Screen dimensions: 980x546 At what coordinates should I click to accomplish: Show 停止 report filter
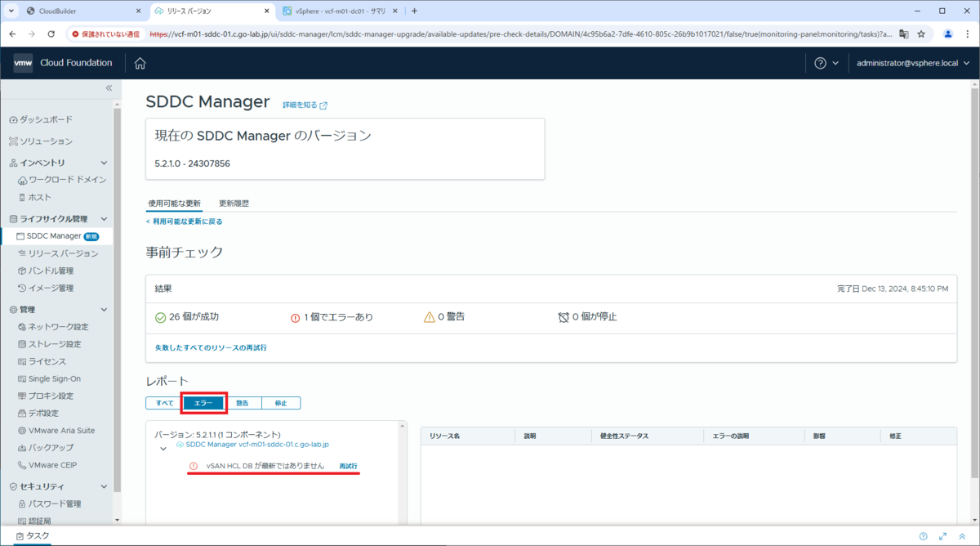point(281,403)
